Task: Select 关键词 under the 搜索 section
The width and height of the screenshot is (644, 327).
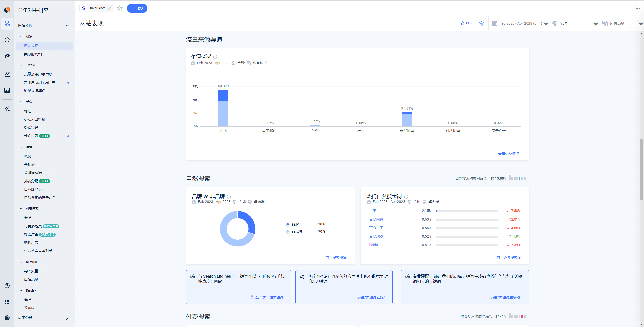Action: [x=29, y=164]
